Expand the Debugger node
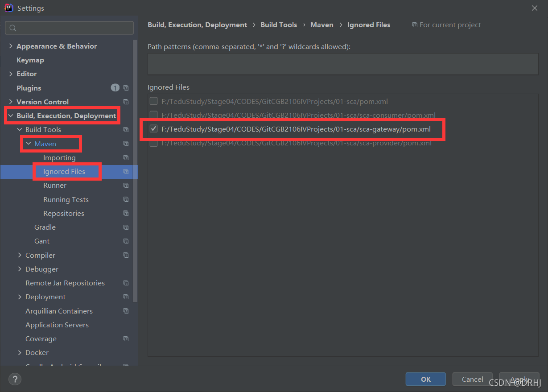548x392 pixels. pyautogui.click(x=20, y=269)
